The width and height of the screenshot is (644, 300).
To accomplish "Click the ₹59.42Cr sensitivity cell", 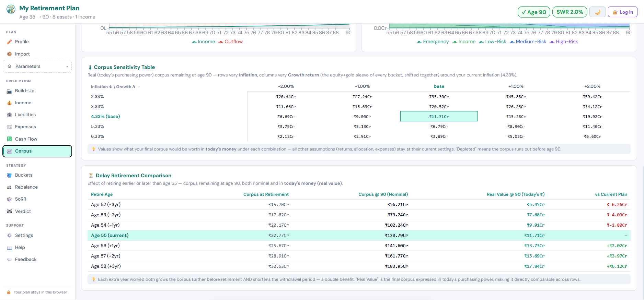I will (x=593, y=97).
